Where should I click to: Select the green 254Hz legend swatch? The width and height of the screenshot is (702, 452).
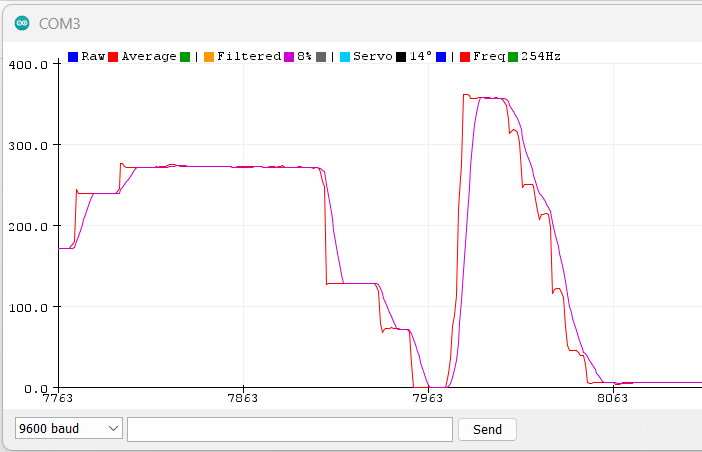point(514,57)
